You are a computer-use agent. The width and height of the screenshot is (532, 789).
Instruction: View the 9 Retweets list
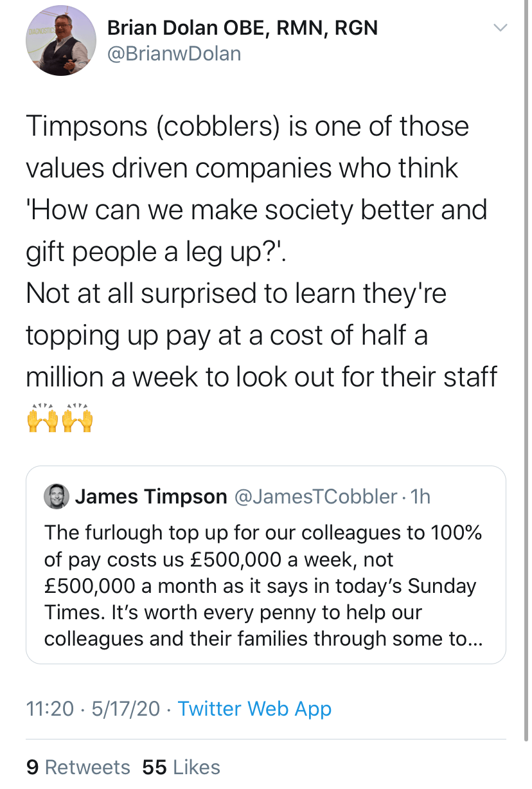point(78,766)
